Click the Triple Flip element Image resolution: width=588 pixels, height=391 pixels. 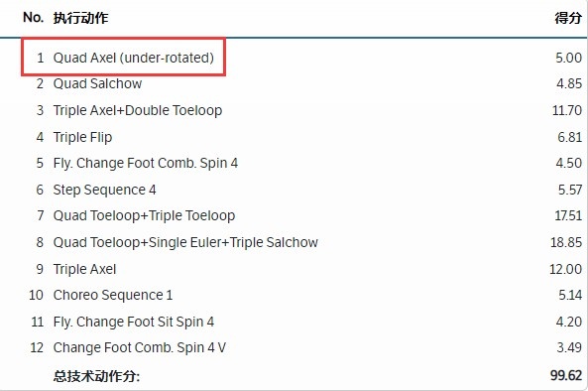coord(82,137)
